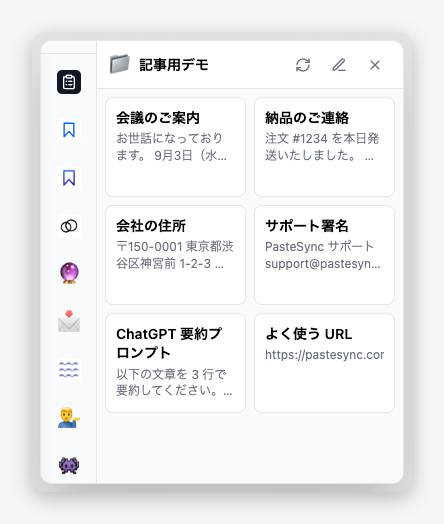
Task: Open the crystal ball emoji folder
Action: pos(69,273)
